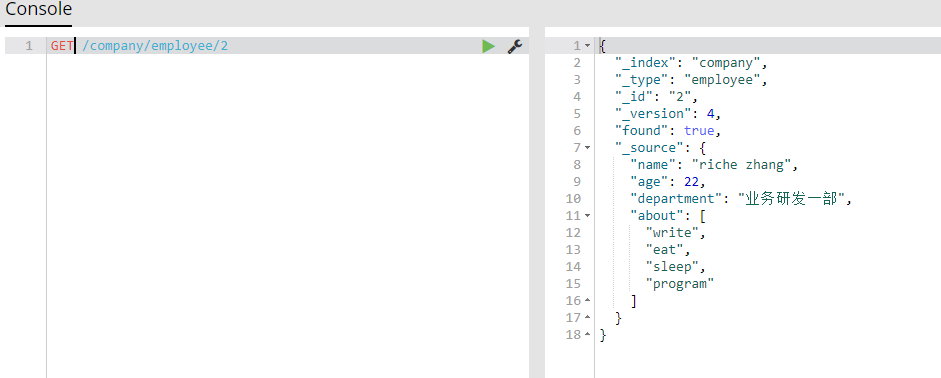Image resolution: width=941 pixels, height=378 pixels.
Task: Click the "age": 22 line
Action: [667, 182]
